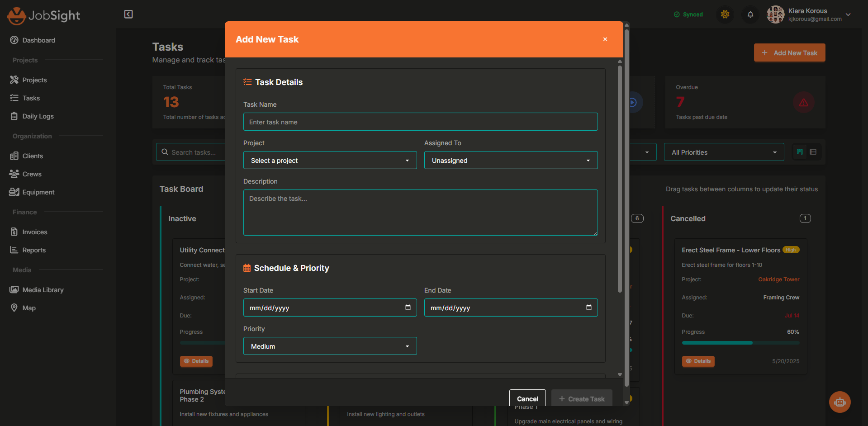Screen dimensions: 868x426
Task: Click the Framing Crew assignment text
Action: (x=781, y=298)
